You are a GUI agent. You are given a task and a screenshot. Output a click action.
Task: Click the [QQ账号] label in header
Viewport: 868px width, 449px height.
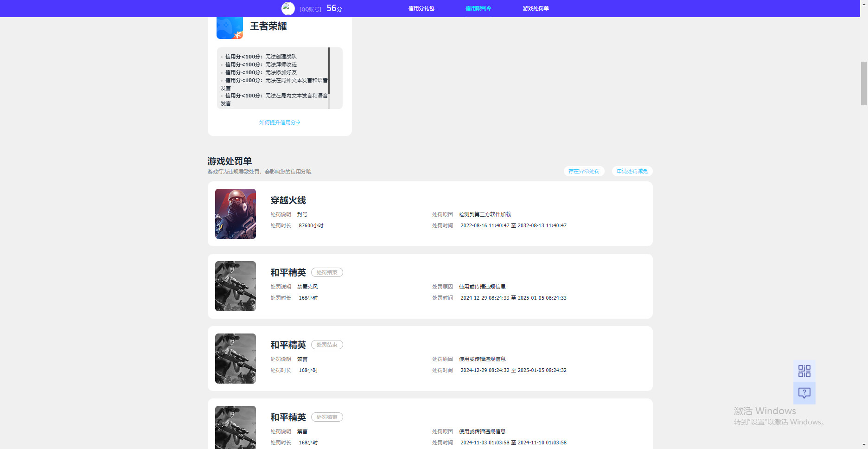pos(310,9)
